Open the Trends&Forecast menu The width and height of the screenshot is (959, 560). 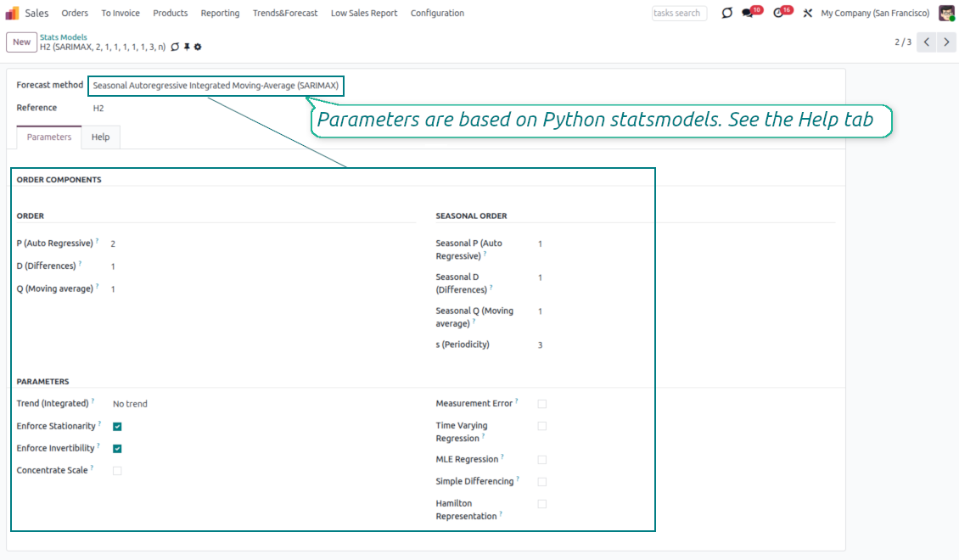283,13
